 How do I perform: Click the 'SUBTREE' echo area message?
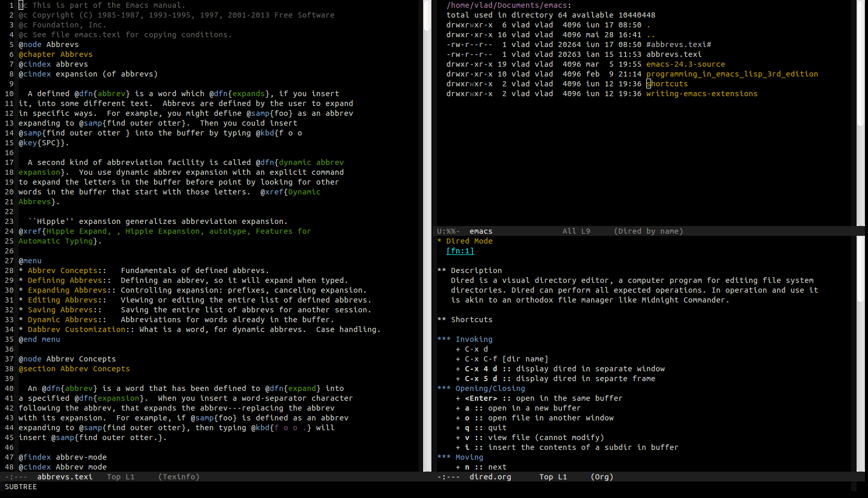point(21,487)
